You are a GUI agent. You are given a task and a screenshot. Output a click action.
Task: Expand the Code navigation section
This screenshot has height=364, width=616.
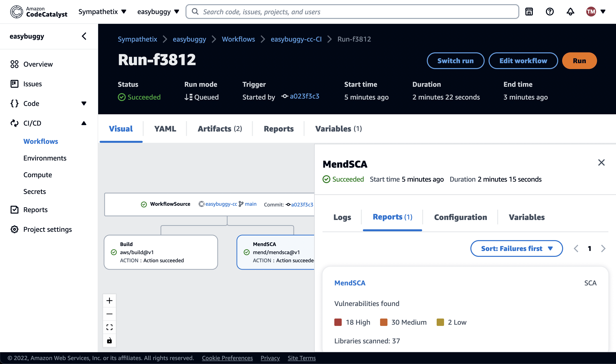(84, 103)
